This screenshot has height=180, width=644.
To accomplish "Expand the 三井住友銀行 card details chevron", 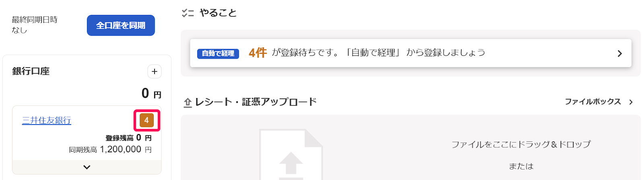I will (87, 167).
